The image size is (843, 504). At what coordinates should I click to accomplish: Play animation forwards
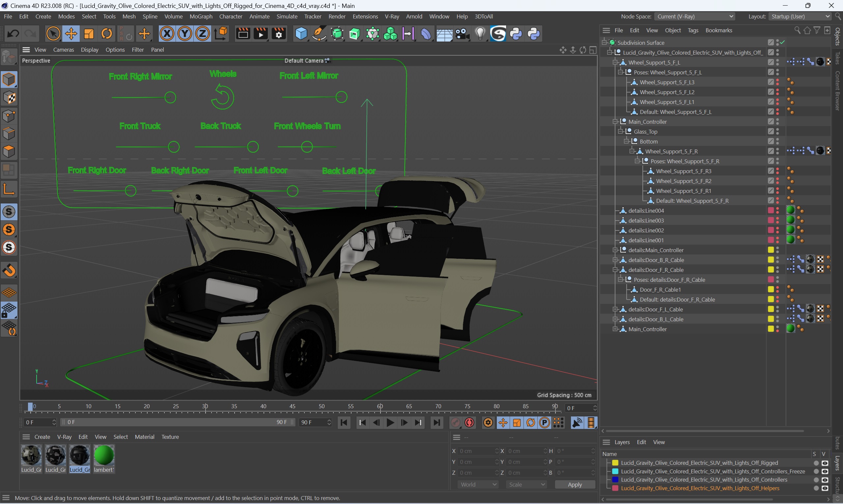(390, 422)
